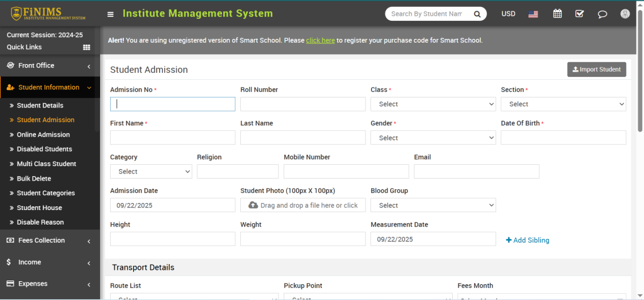Screen dimensions: 644x300
Task: Open the language flag selector
Action: coord(533,14)
